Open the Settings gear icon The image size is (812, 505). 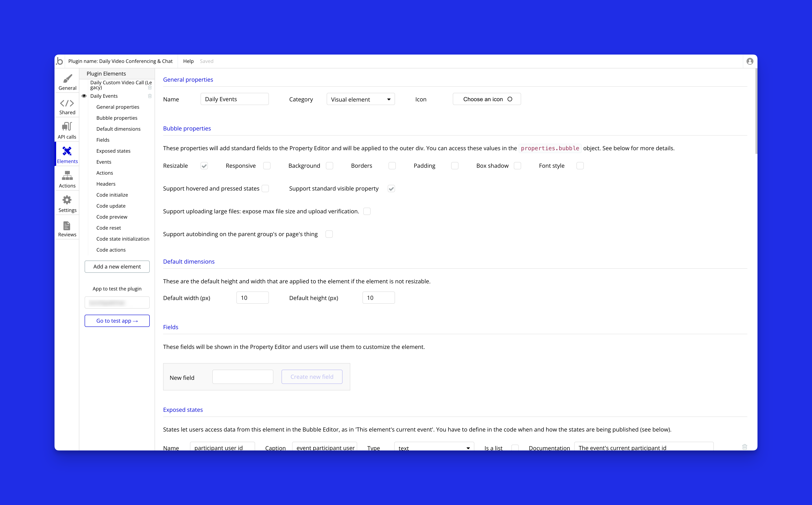point(67,200)
